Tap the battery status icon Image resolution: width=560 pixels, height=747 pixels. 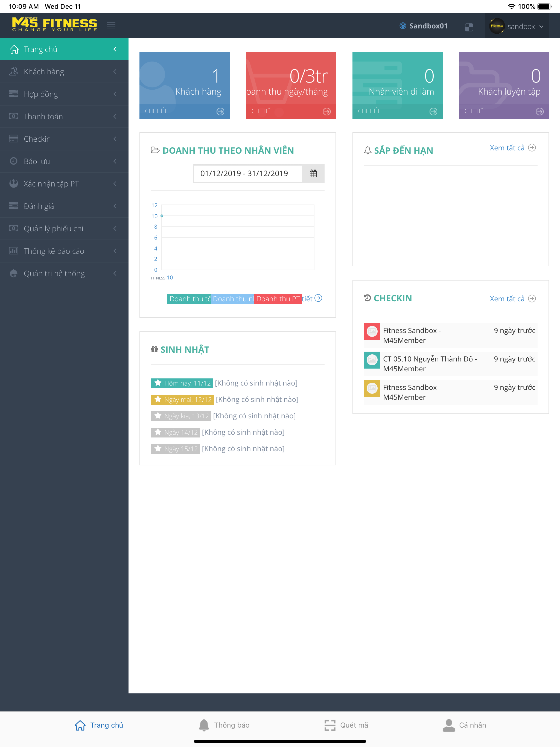click(544, 6)
